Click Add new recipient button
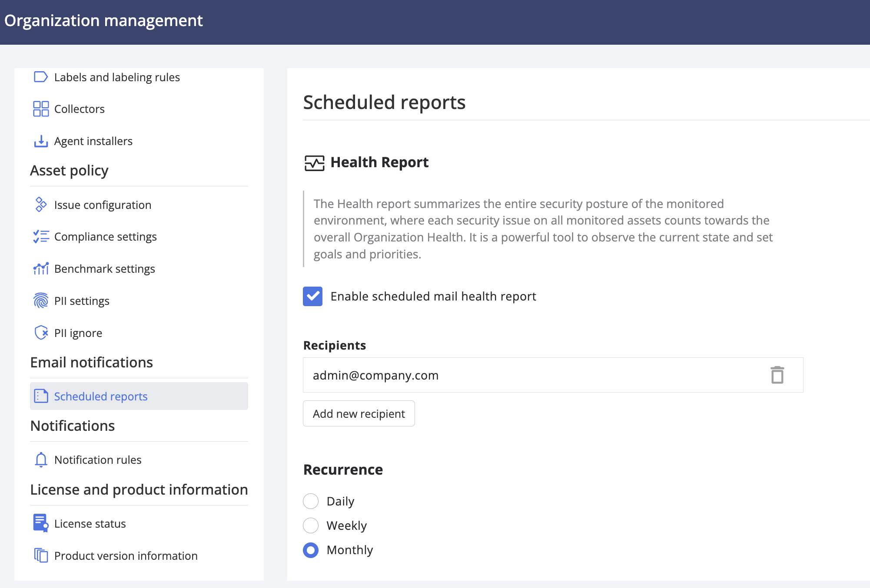 359,413
